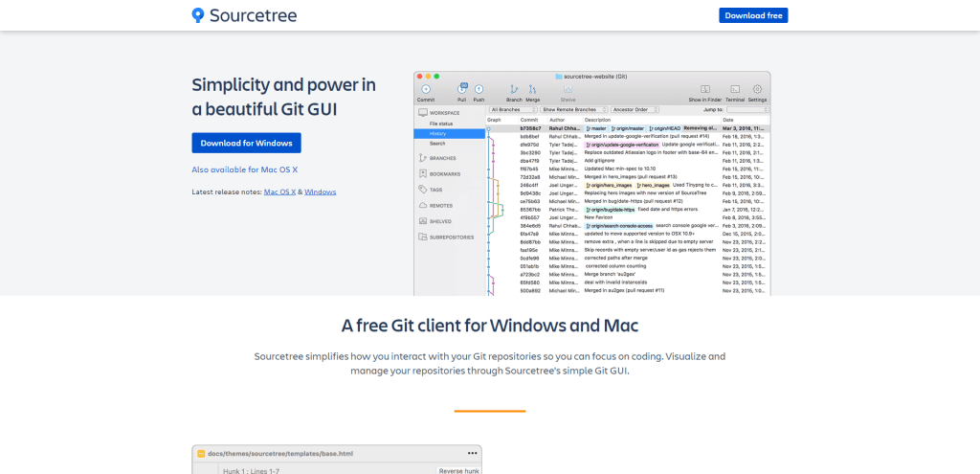The width and height of the screenshot is (980, 474).
Task: Click the Push toolbar icon
Action: click(x=479, y=89)
